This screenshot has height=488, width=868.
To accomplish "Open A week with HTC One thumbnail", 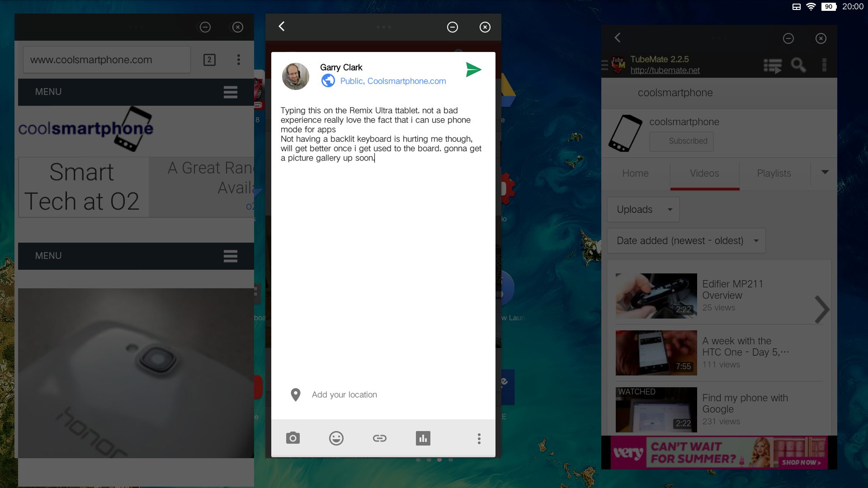I will [x=656, y=353].
